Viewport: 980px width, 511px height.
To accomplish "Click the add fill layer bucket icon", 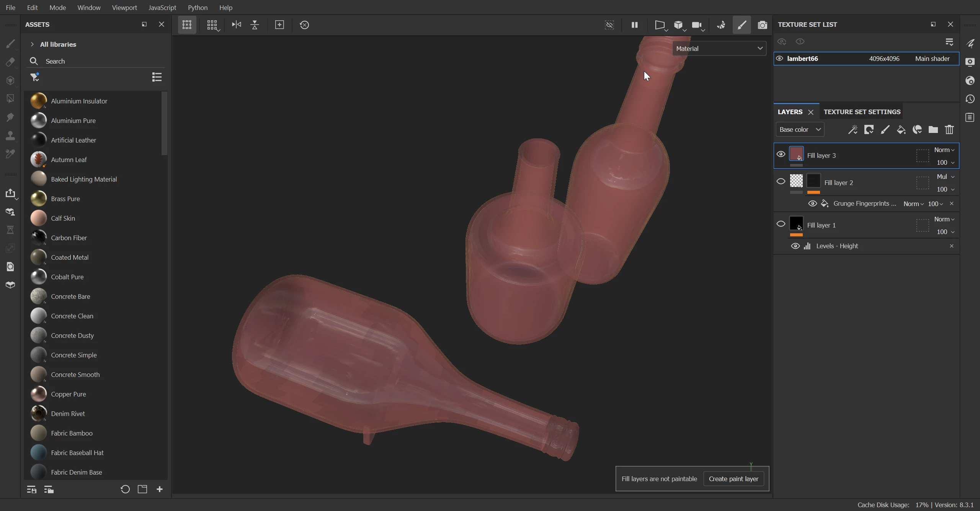I will tap(901, 130).
